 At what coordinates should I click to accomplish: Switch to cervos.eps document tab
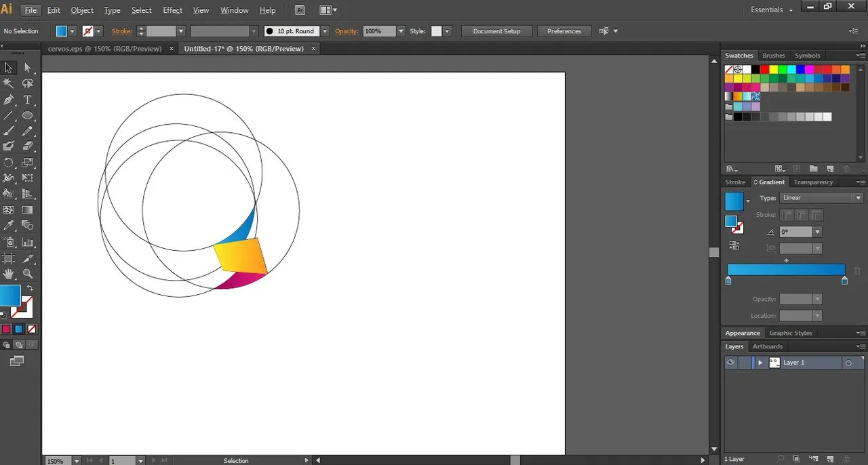(104, 49)
